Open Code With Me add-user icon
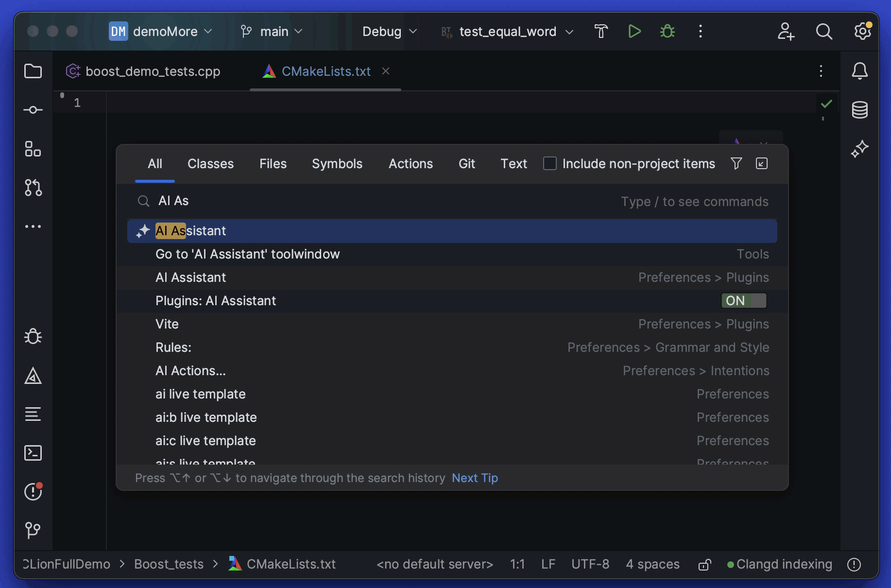The image size is (891, 588). (x=786, y=32)
